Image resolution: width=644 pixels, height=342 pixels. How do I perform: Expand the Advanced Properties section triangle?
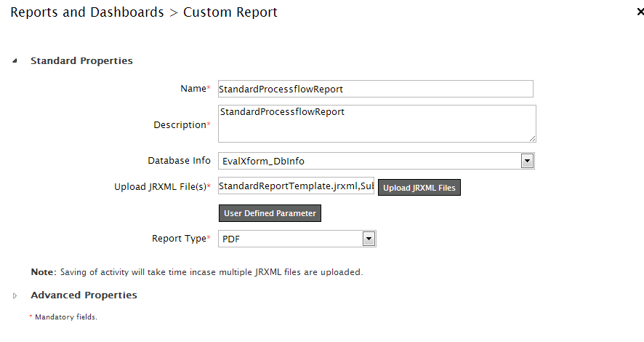pyautogui.click(x=15, y=295)
